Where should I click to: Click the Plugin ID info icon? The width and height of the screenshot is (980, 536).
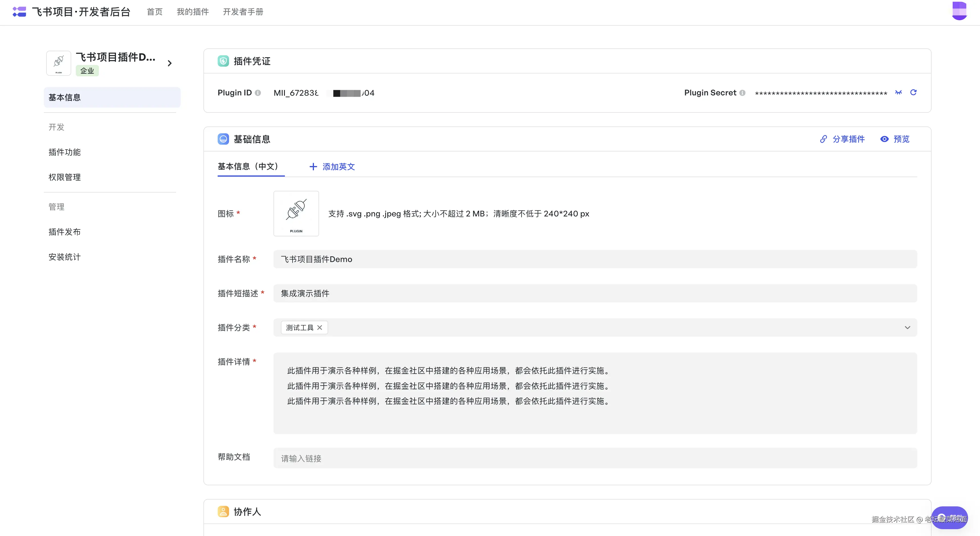[258, 93]
